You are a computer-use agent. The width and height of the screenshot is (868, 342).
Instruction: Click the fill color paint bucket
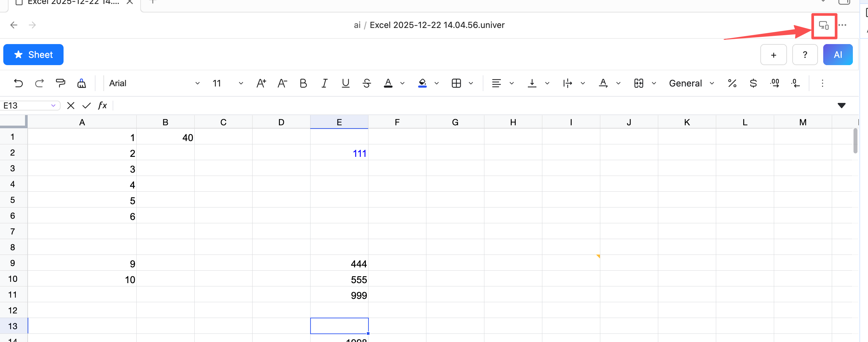[422, 83]
